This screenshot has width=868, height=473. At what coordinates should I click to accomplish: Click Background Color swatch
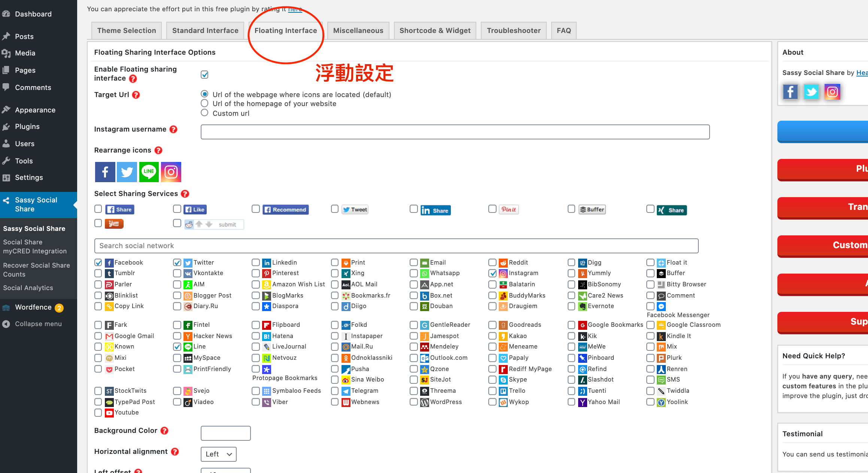coord(226,432)
